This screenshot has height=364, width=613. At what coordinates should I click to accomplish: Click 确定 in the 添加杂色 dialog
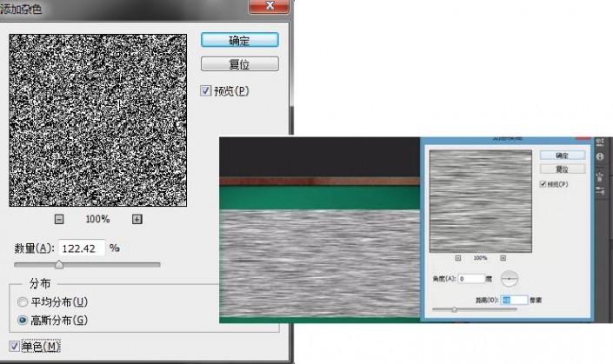click(x=240, y=40)
